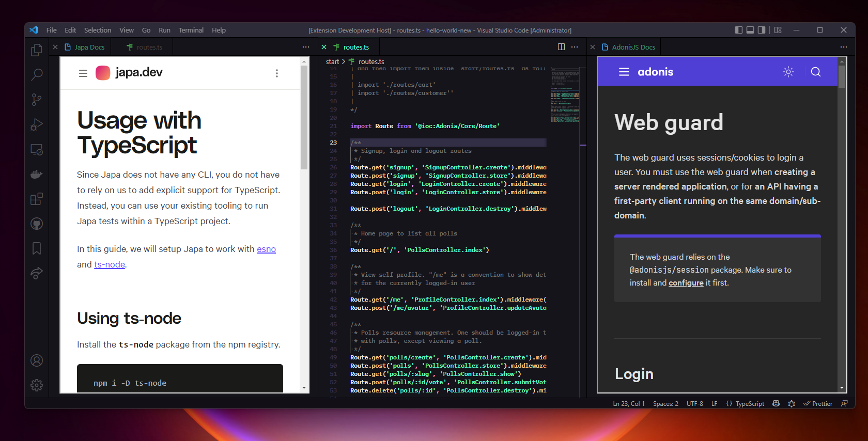Click the AdonisJS Docs scrollbar thumb
This screenshot has height=441, width=868.
click(x=842, y=76)
